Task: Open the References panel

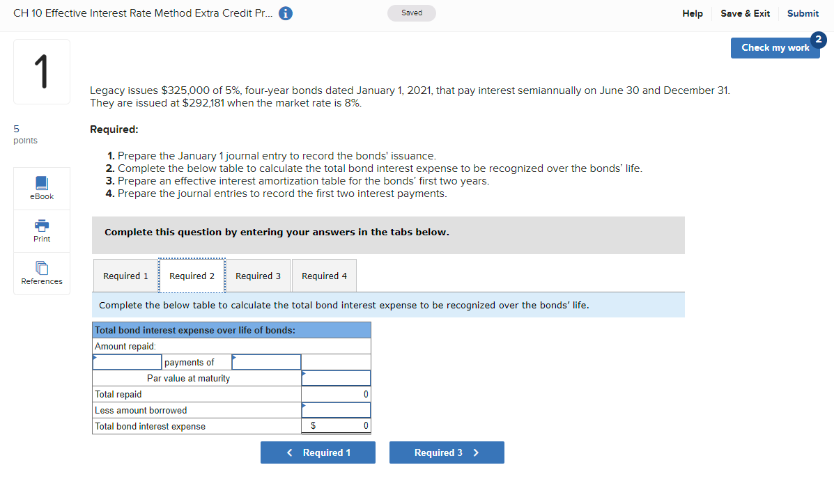Action: 42,274
